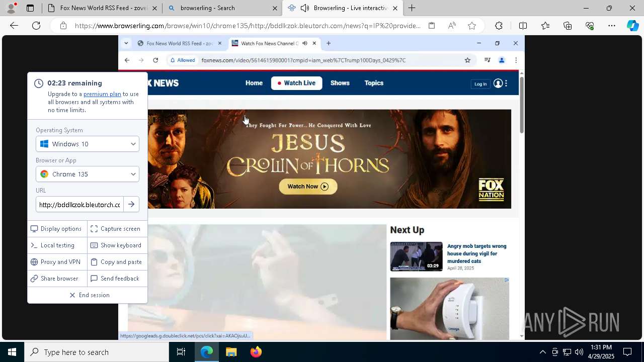Open Display options

[56, 229]
